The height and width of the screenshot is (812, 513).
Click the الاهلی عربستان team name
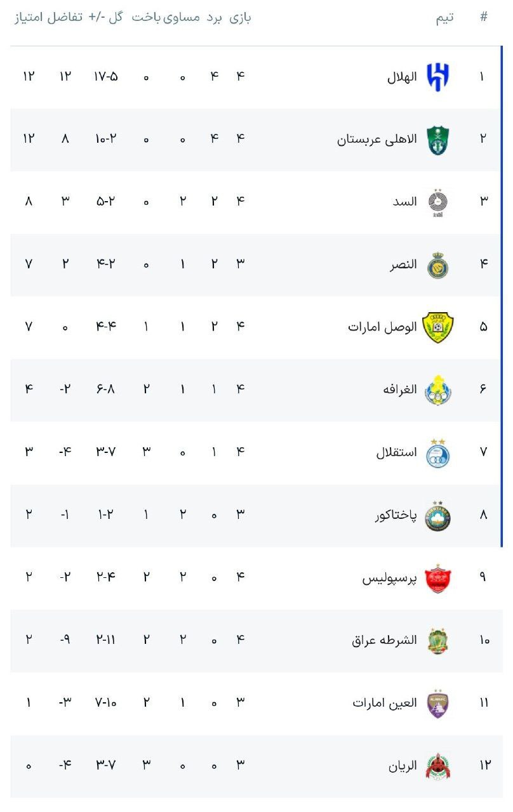tap(377, 140)
